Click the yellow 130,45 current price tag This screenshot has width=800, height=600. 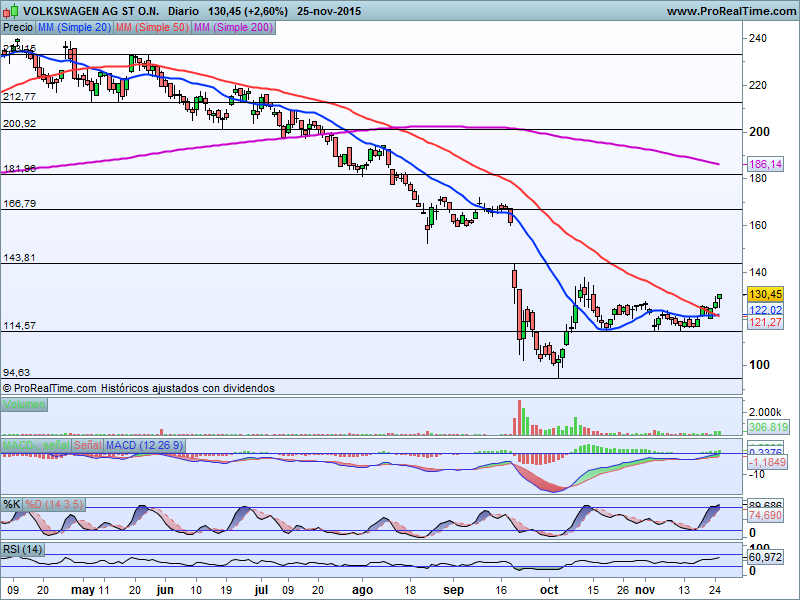[765, 294]
